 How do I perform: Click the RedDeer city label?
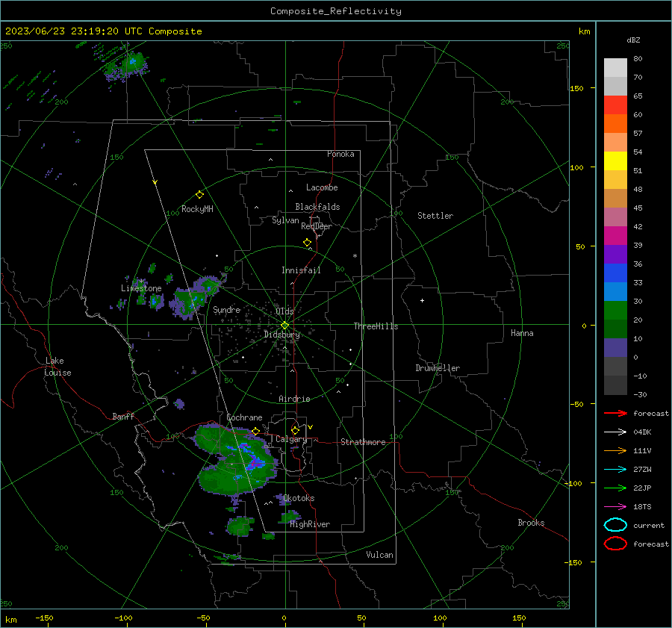(317, 226)
